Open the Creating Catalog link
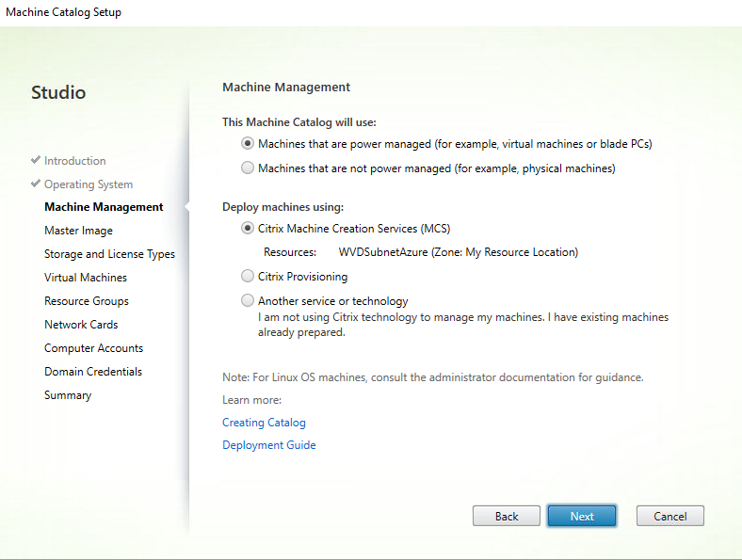Image resolution: width=742 pixels, height=560 pixels. click(264, 423)
